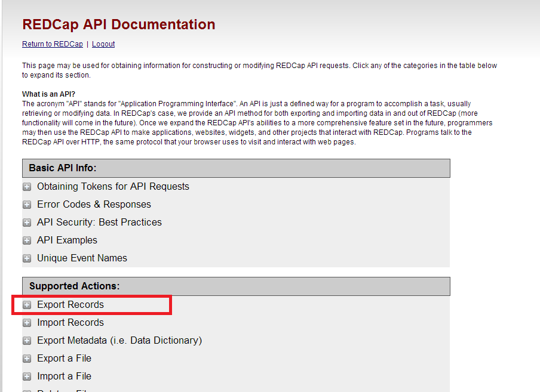Click the Logout link
This screenshot has width=540, height=392.
103,44
